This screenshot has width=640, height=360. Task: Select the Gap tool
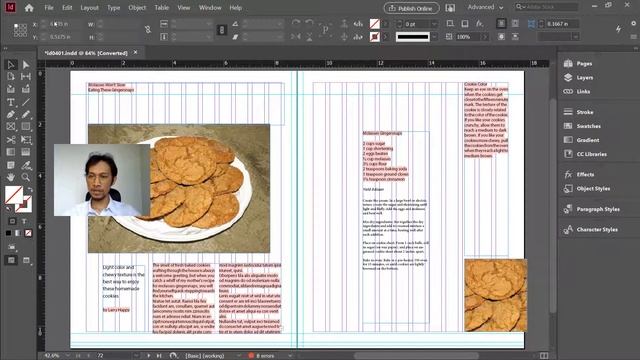pos(26,76)
